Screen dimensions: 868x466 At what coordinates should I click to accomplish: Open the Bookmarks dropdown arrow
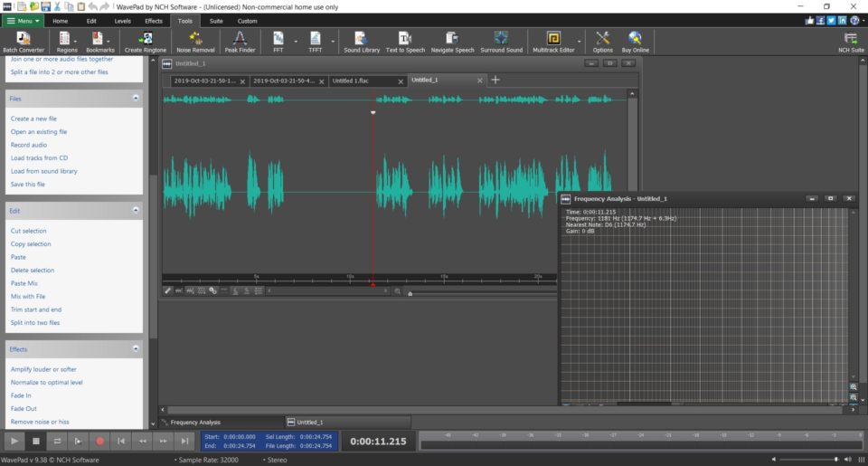[x=108, y=42]
